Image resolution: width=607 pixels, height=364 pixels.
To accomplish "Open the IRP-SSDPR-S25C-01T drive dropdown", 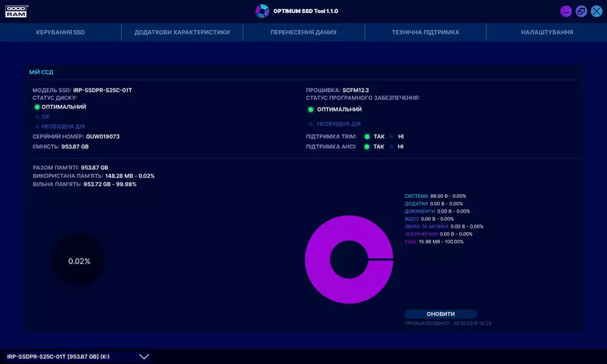I will click(x=59, y=356).
